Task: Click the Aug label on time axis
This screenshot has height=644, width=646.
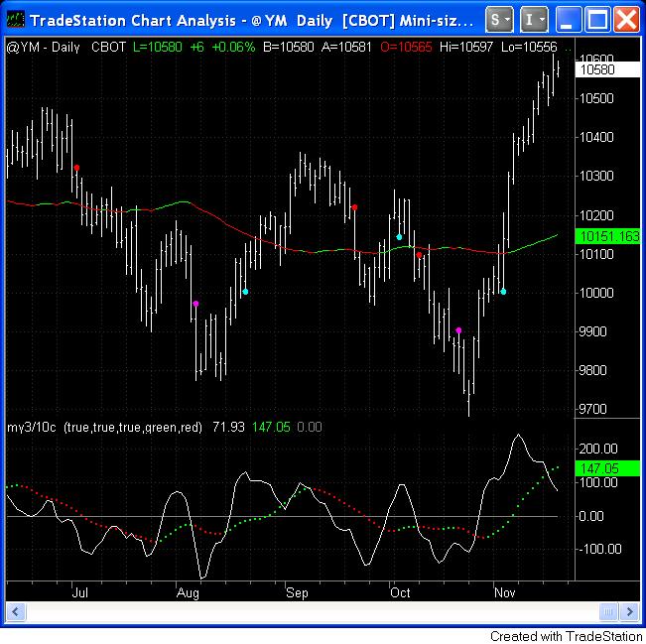Action: [x=188, y=593]
